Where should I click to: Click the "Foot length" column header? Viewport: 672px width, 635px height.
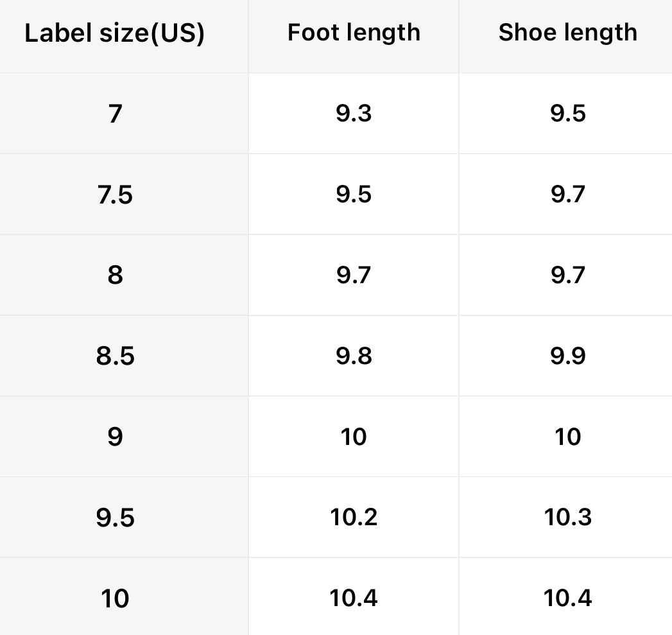(354, 32)
